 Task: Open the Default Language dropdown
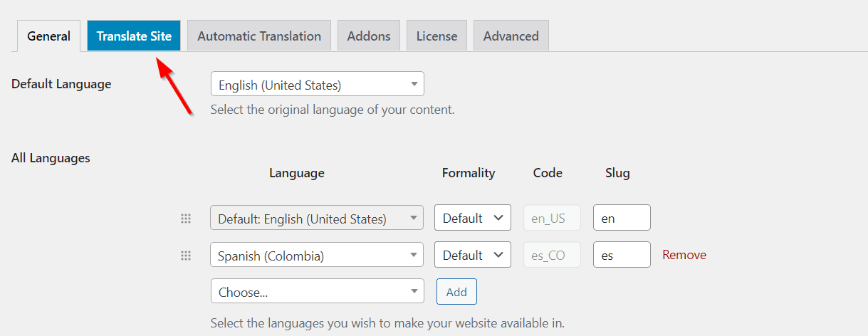pos(318,84)
